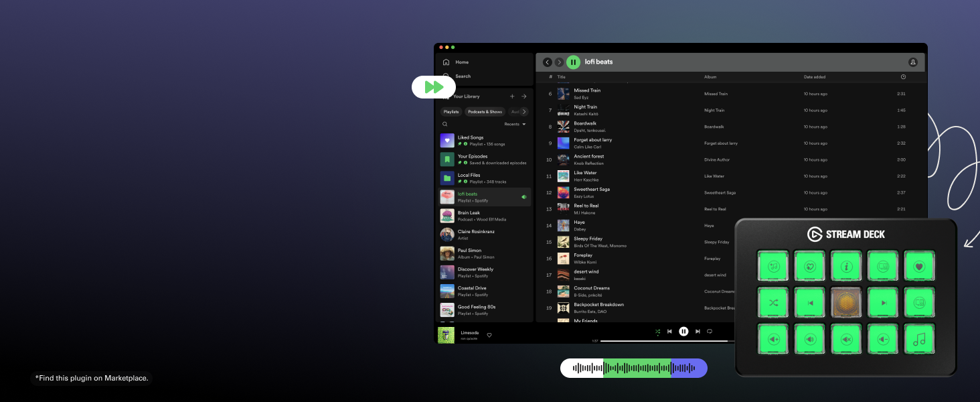This screenshot has height=402, width=980.
Task: Select the track Like Water title
Action: pyautogui.click(x=585, y=173)
